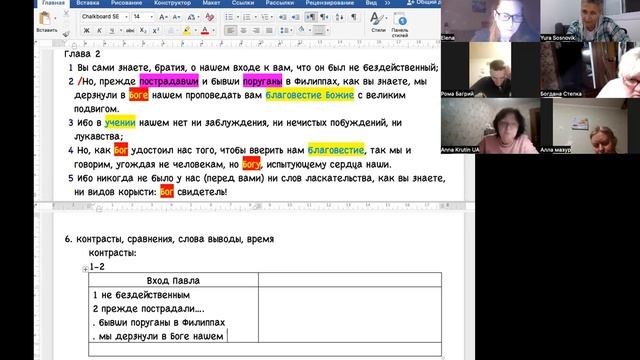Screen dimensions: 640x360
Task: Cut selection with the scissors icon
Action: [67, 13]
